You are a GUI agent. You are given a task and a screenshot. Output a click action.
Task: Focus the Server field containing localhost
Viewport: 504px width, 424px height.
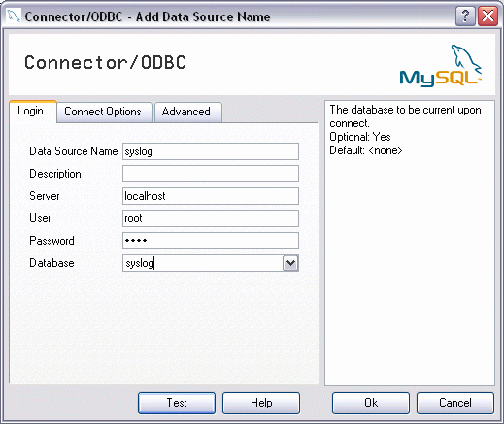click(x=211, y=196)
